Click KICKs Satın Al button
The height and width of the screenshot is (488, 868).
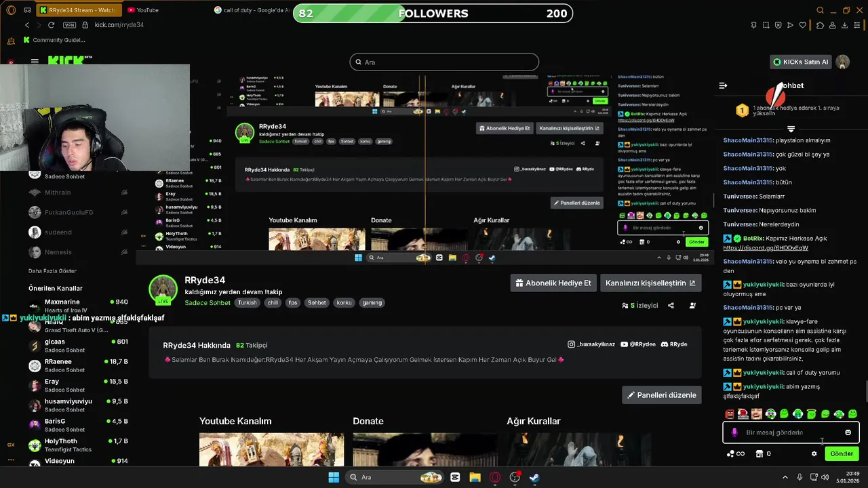pos(802,62)
